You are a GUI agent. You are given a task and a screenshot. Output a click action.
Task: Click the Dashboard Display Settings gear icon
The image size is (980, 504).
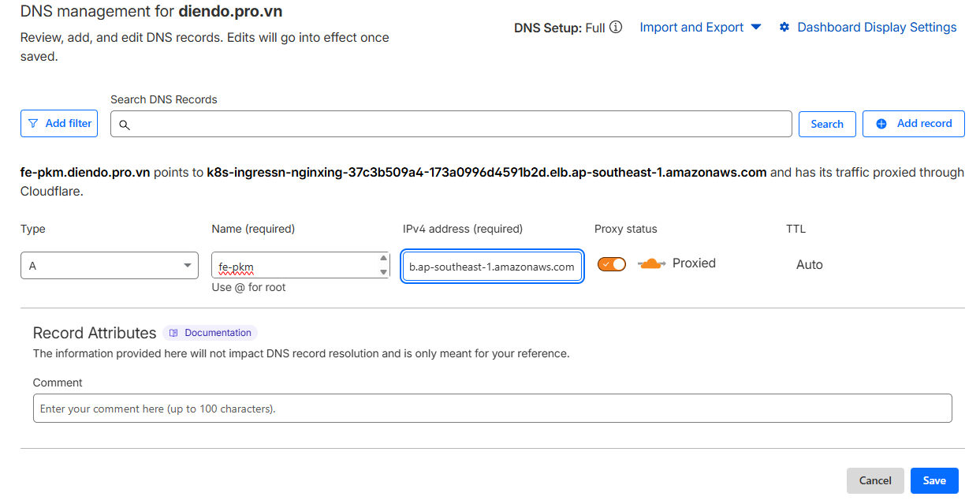coord(784,28)
